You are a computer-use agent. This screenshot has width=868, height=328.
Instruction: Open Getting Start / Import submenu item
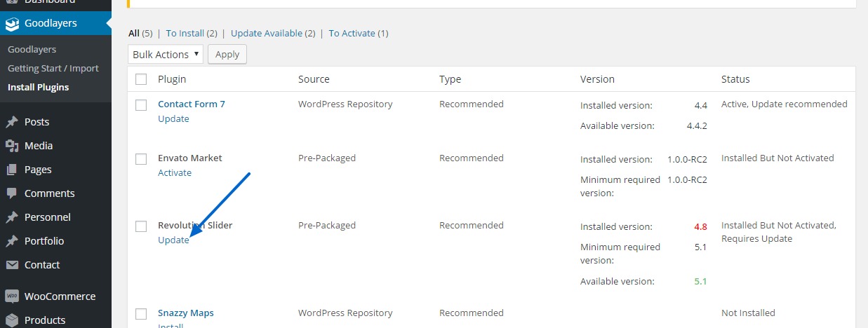pos(53,69)
